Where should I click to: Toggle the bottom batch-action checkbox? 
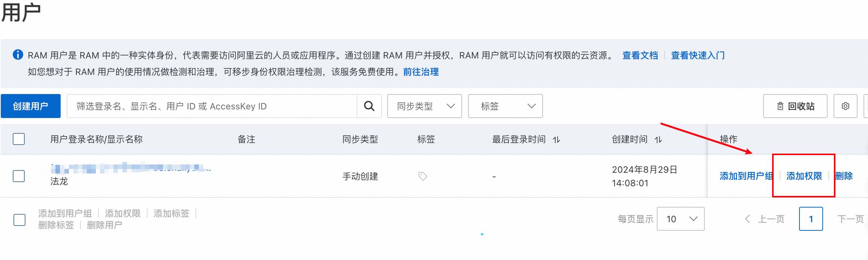[x=19, y=220]
